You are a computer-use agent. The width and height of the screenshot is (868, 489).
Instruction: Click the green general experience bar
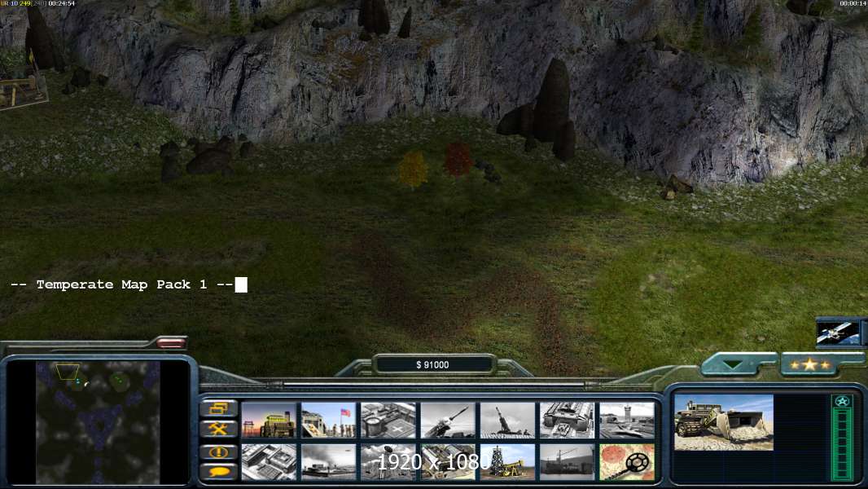[842, 445]
